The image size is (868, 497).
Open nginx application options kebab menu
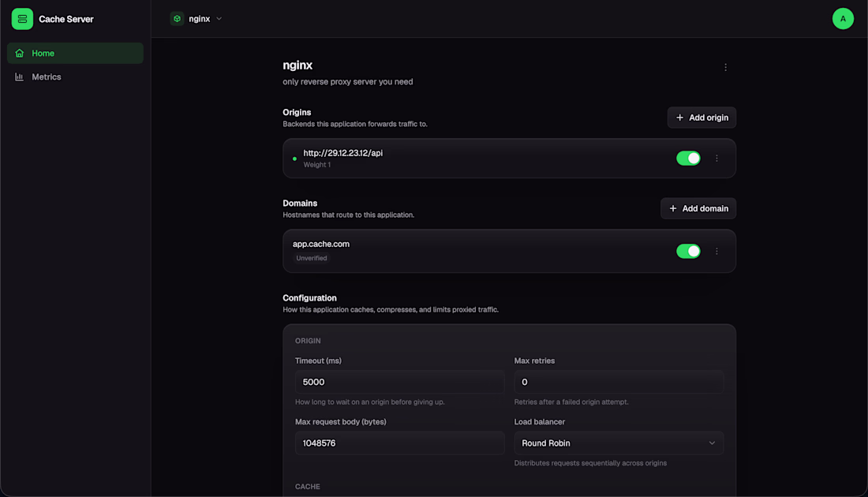725,68
